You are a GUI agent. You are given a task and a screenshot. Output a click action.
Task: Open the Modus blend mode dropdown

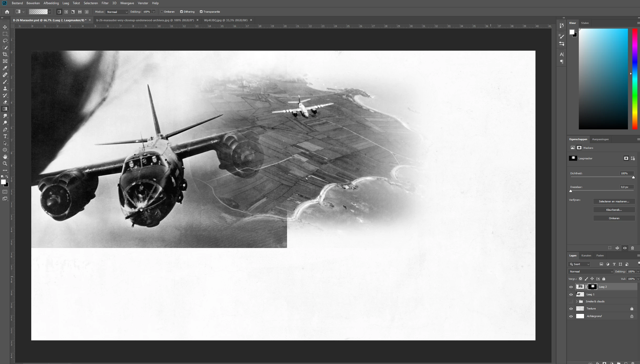click(117, 12)
